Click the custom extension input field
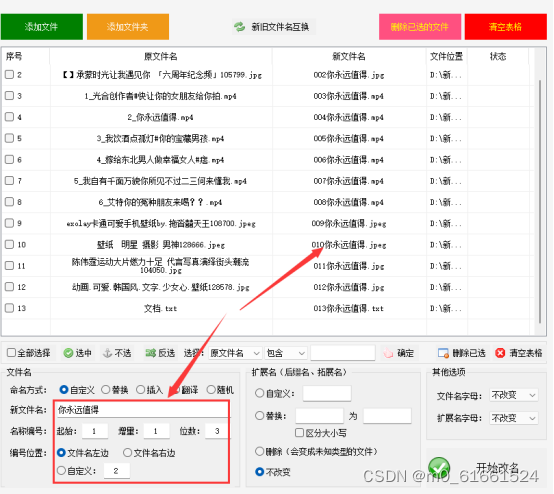 click(327, 393)
